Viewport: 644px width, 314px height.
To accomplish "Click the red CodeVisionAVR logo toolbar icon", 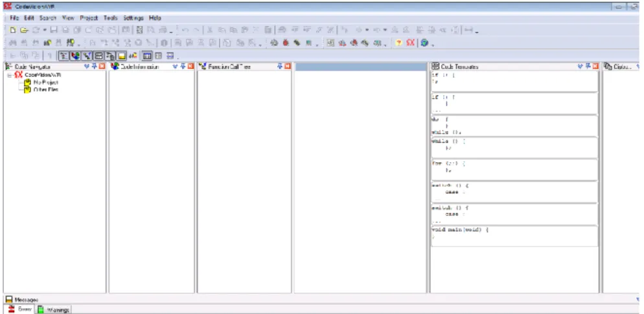I will [x=410, y=43].
